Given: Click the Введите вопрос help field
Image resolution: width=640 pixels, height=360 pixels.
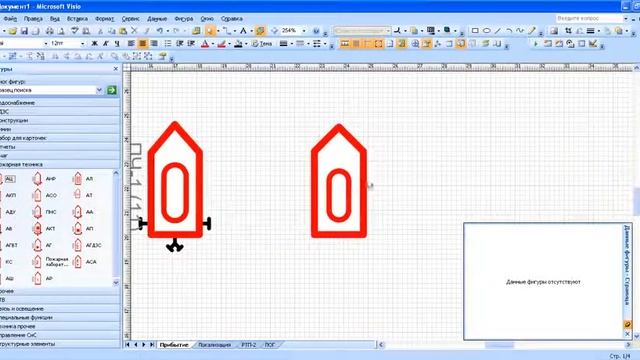Looking at the screenshot, I should coord(589,19).
